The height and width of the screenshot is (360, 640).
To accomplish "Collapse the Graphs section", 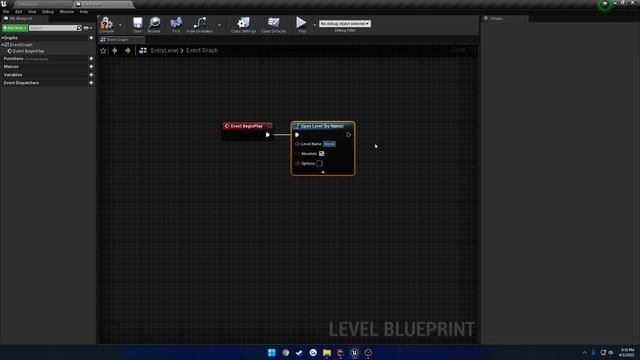I will (x=2, y=38).
